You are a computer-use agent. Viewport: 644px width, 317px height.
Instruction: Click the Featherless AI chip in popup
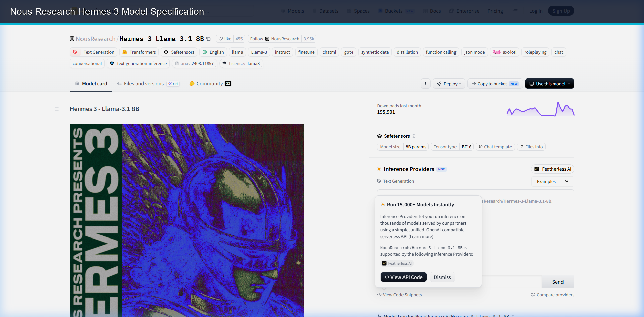(397, 263)
